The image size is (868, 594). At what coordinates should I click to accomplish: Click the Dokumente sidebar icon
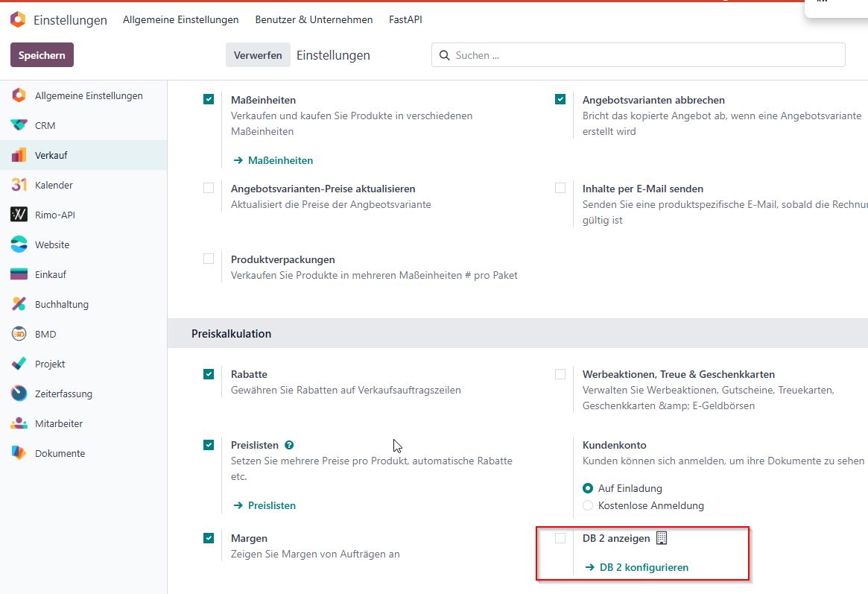point(19,453)
